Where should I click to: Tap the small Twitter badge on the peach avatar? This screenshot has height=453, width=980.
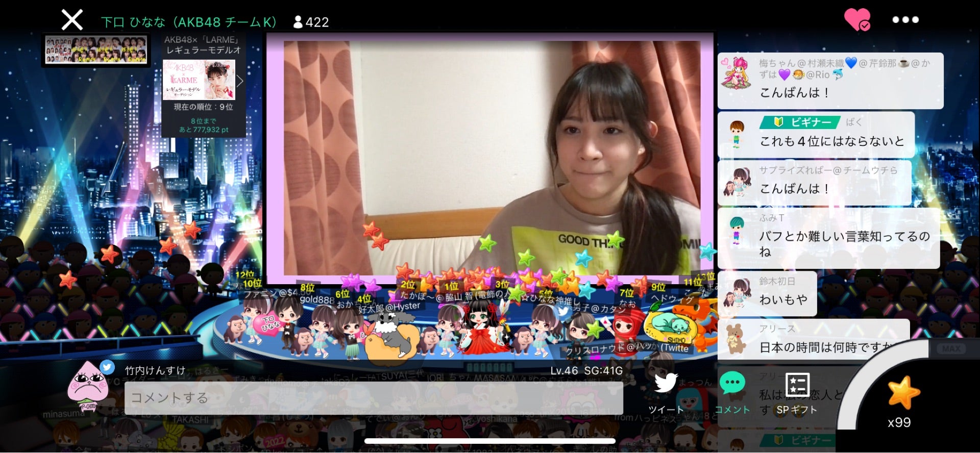click(x=107, y=366)
